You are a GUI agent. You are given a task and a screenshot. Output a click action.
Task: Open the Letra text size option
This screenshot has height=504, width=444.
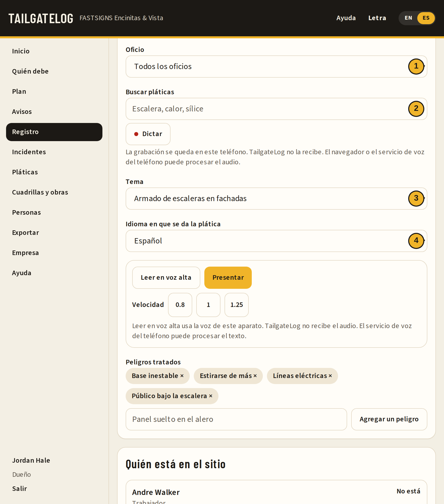[377, 18]
